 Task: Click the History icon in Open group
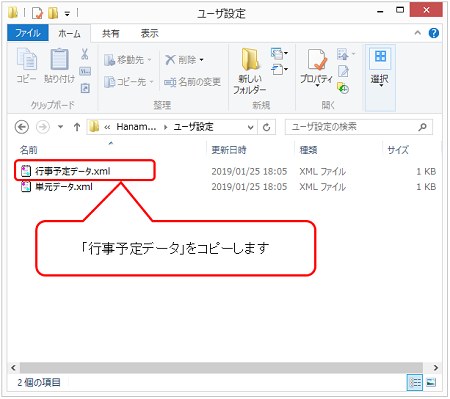click(x=343, y=88)
